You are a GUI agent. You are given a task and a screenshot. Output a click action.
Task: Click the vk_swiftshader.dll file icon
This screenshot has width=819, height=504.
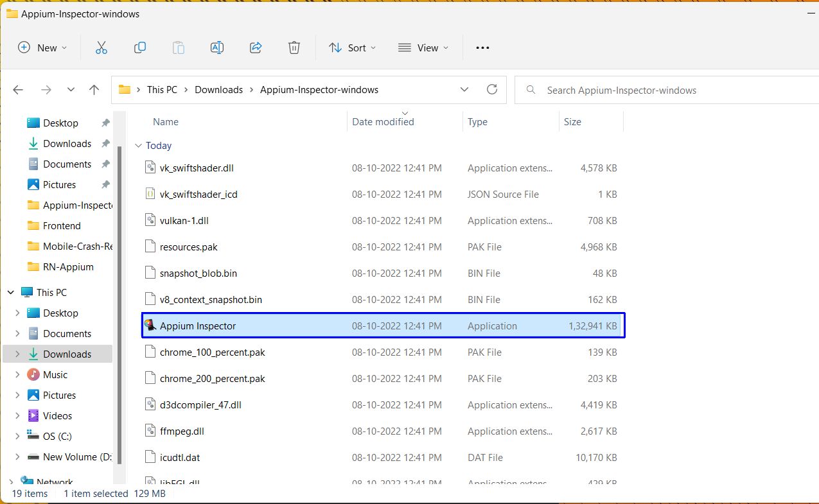pos(150,168)
